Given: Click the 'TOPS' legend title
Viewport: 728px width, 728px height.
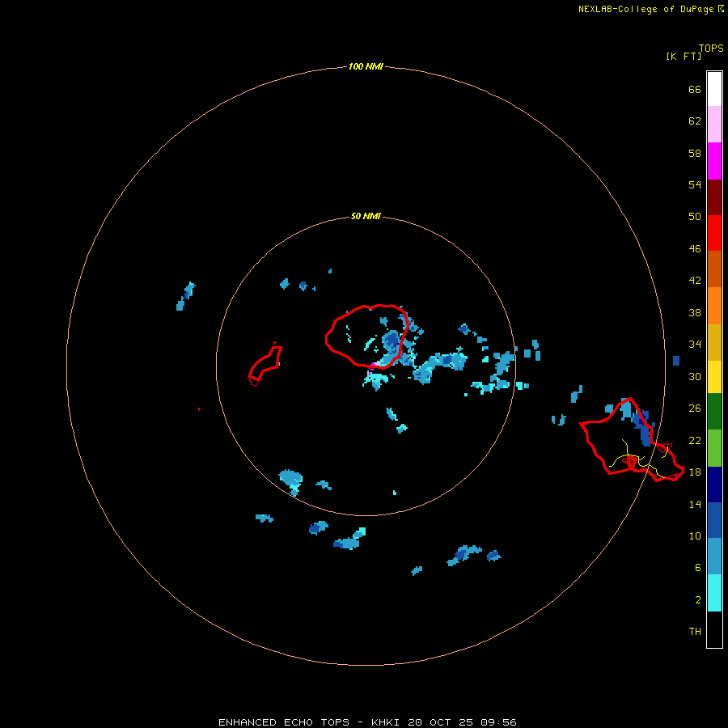Looking at the screenshot, I should point(711,49).
